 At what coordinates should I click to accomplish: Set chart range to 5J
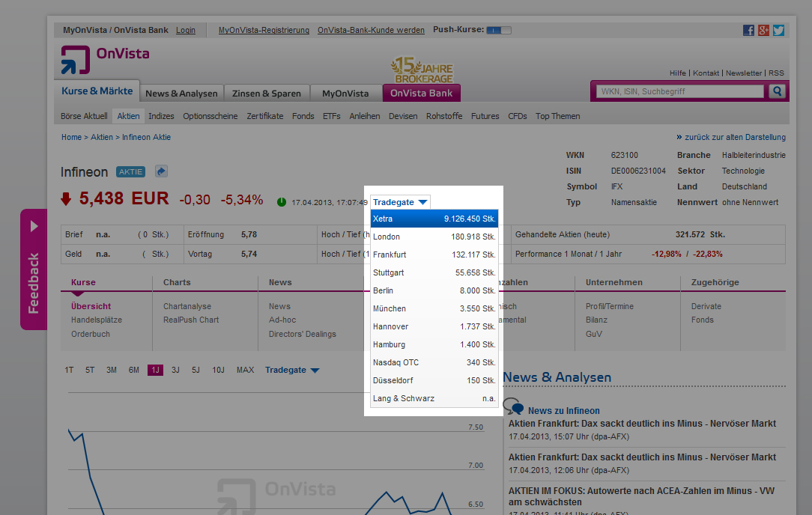(x=196, y=370)
